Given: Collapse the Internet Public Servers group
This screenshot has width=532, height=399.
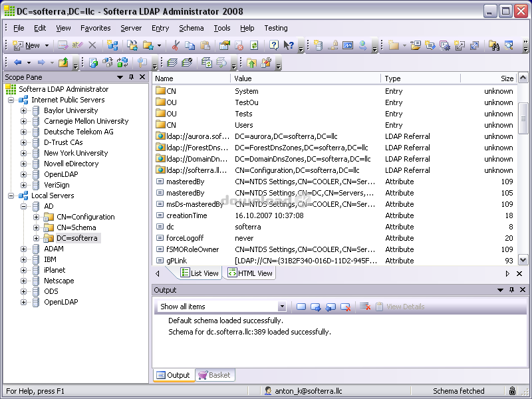Looking at the screenshot, I should (11, 100).
